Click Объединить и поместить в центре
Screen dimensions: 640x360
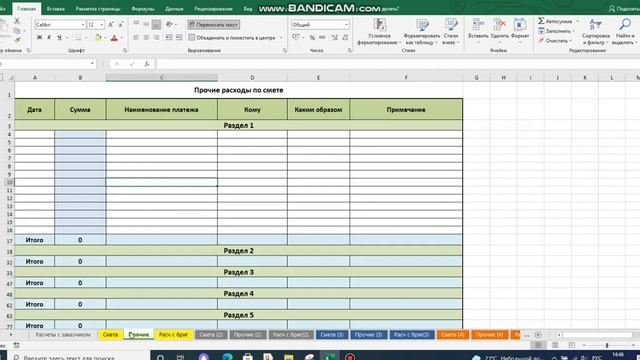pos(232,38)
